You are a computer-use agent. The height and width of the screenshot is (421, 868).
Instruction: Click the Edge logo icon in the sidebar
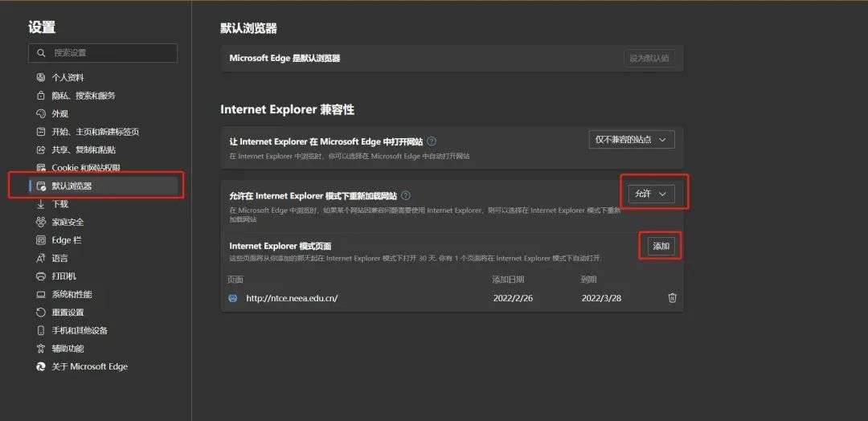tap(40, 366)
